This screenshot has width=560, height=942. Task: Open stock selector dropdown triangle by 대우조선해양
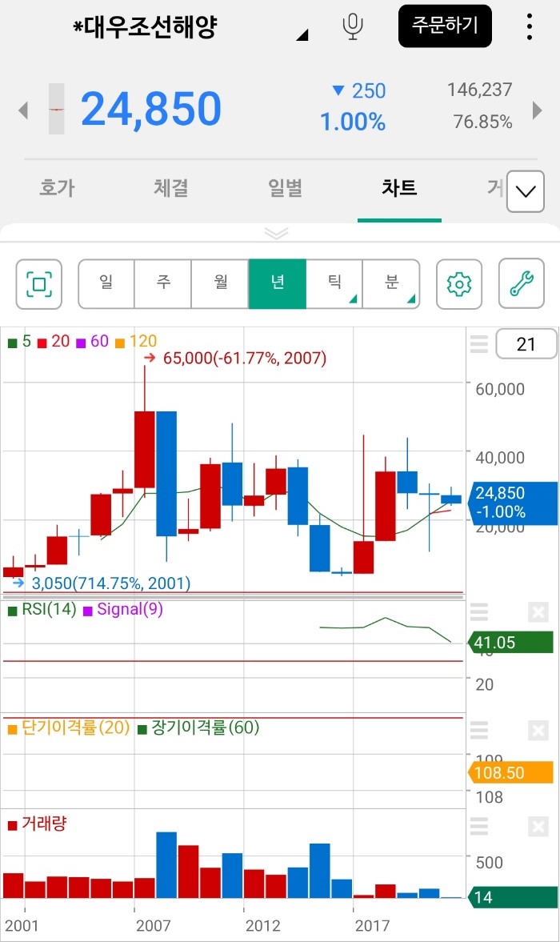click(302, 35)
